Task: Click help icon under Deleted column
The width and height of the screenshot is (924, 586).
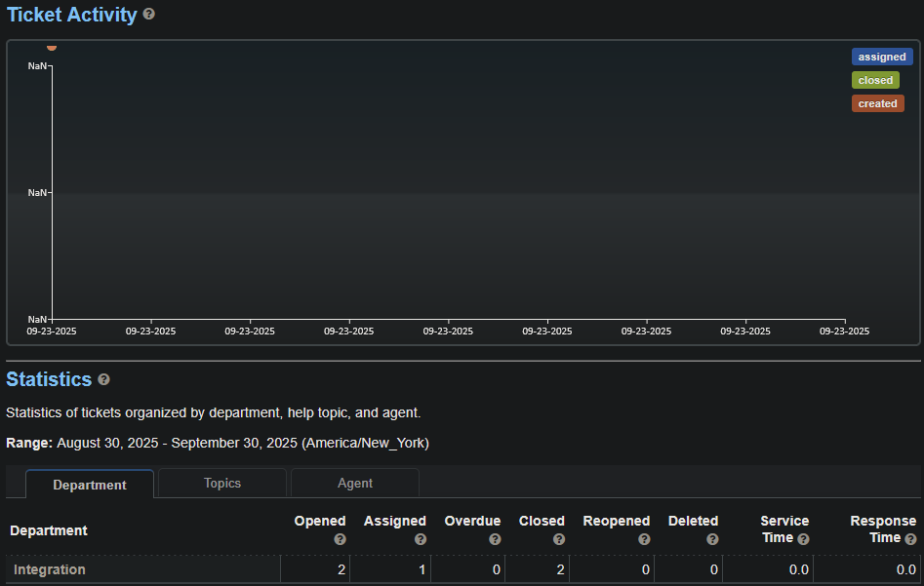Action: (712, 539)
